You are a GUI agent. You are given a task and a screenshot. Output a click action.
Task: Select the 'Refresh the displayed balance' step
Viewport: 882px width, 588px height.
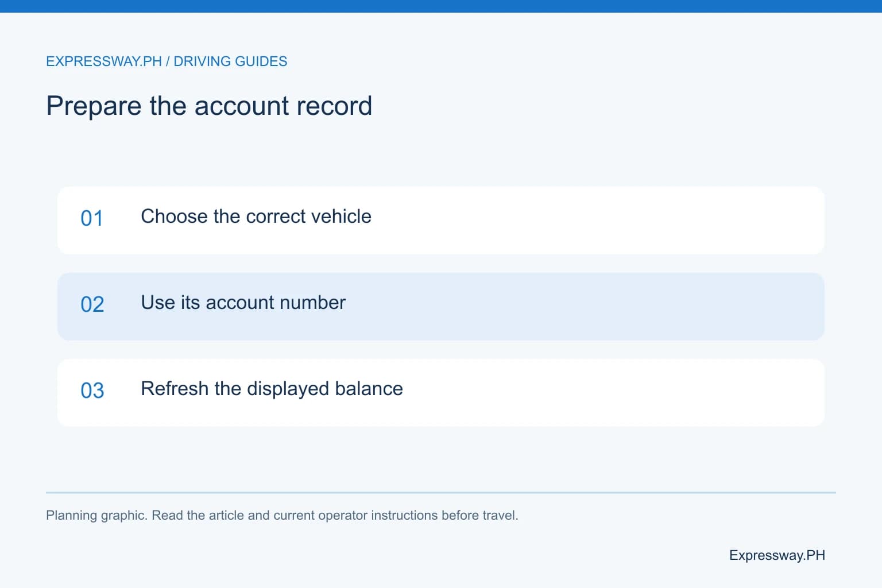(441, 392)
